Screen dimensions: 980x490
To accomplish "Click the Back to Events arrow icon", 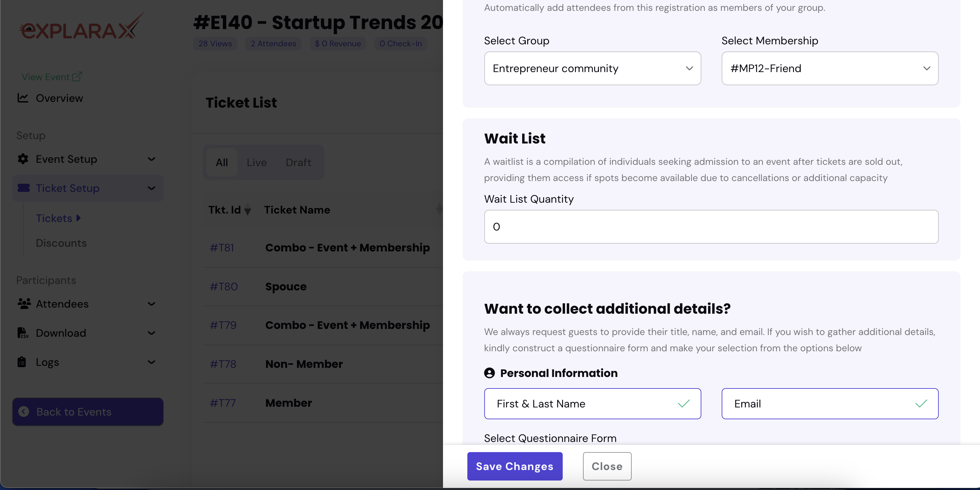I will (x=24, y=411).
